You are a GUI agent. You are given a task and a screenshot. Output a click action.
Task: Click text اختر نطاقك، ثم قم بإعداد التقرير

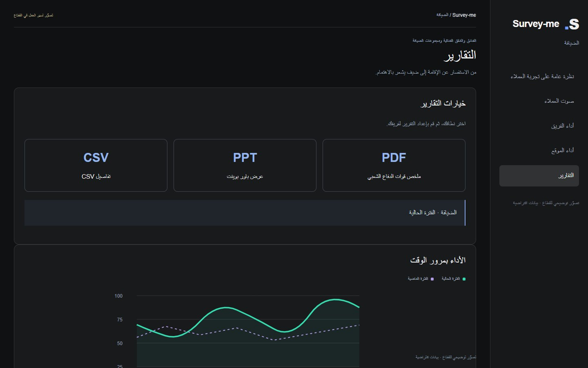point(426,123)
